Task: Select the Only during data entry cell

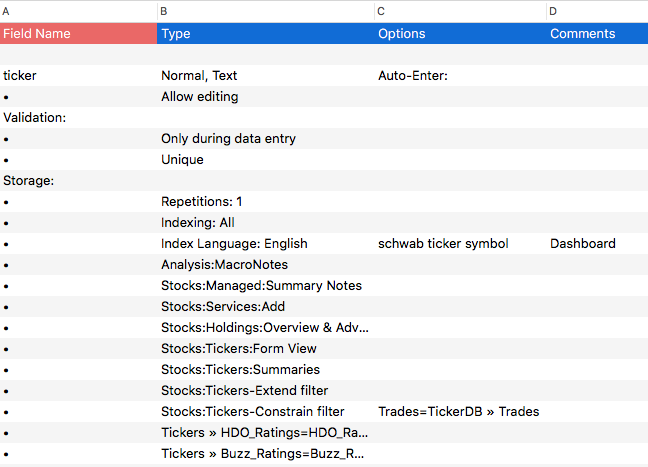Action: click(x=266, y=139)
